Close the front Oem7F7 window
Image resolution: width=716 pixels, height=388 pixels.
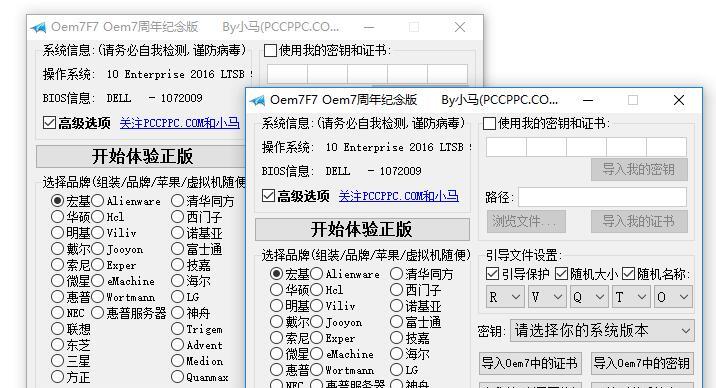coord(679,100)
